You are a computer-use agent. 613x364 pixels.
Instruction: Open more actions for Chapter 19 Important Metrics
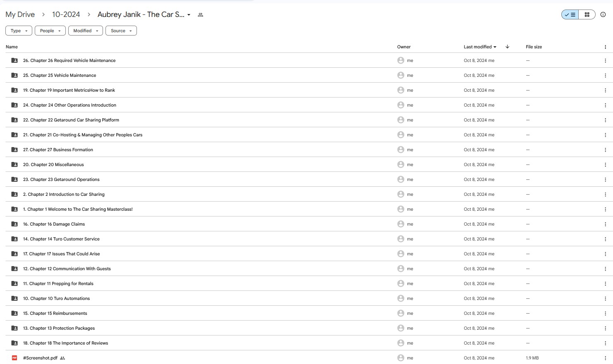point(606,90)
